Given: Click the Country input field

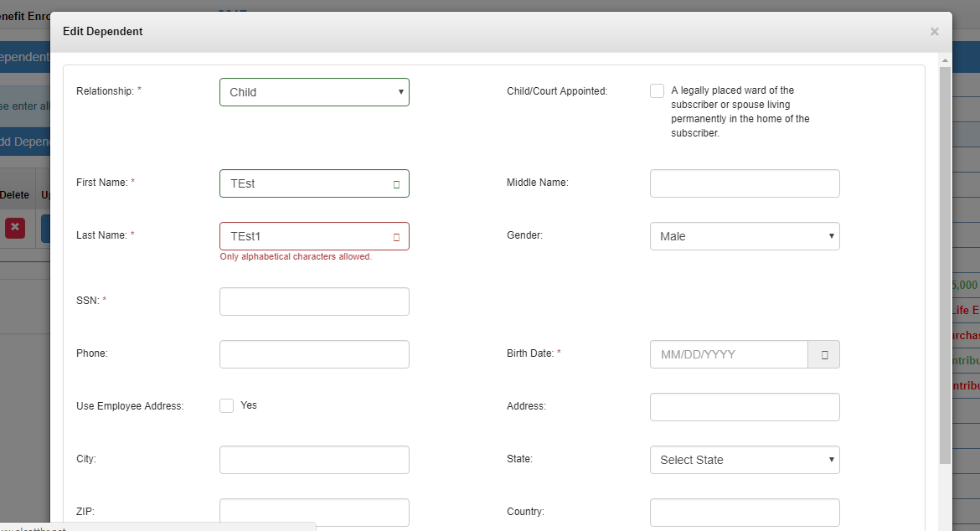Looking at the screenshot, I should coord(744,512).
